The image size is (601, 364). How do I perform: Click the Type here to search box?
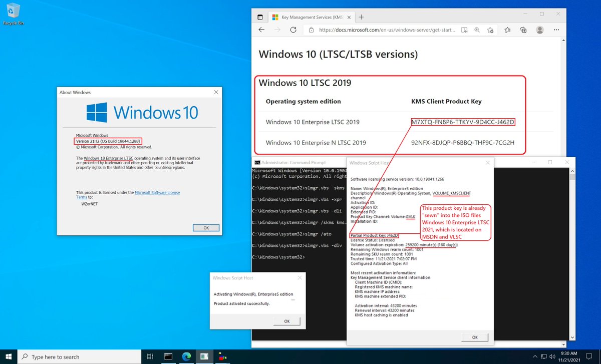(x=80, y=356)
